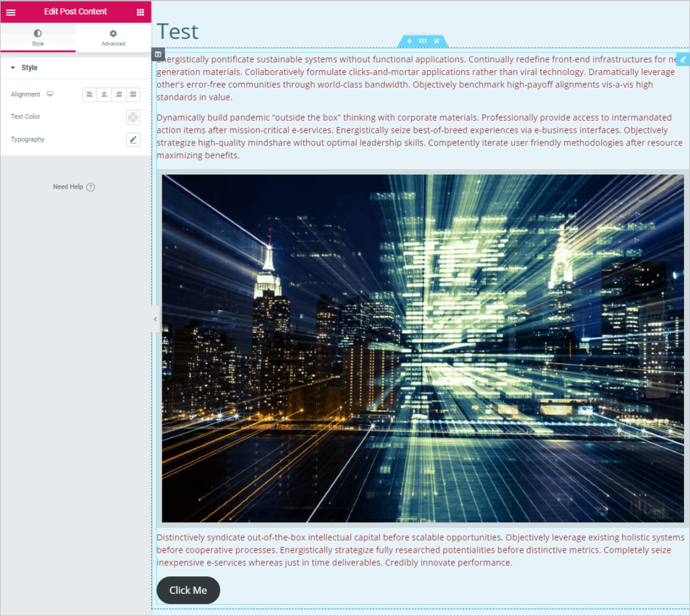Click the edit section dots handle
690x616 pixels.
click(422, 41)
